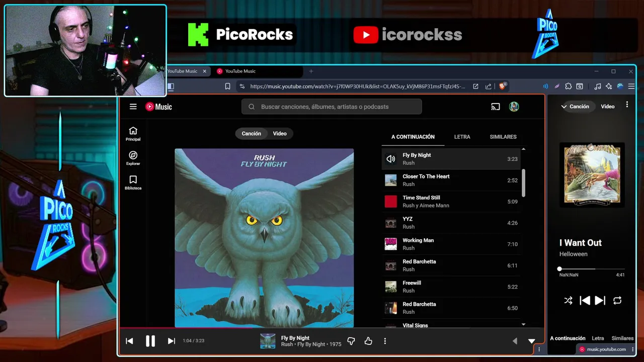The width and height of the screenshot is (644, 362).
Task: Go to Principal in the sidebar
Action: click(133, 134)
